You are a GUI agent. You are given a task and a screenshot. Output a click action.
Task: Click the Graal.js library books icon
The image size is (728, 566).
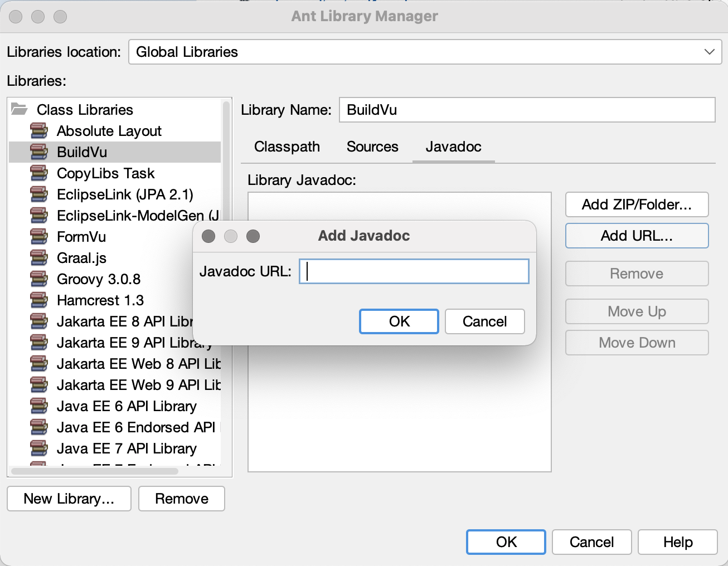(x=38, y=257)
